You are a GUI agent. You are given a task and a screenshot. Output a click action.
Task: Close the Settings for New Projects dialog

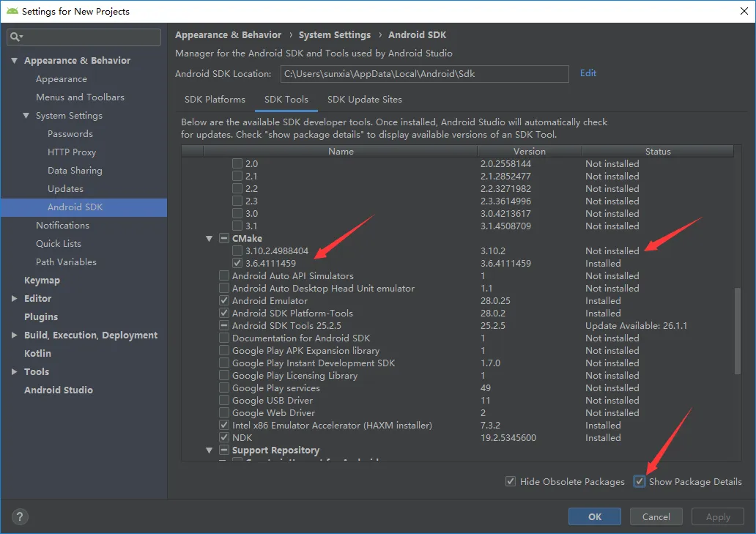(744, 11)
